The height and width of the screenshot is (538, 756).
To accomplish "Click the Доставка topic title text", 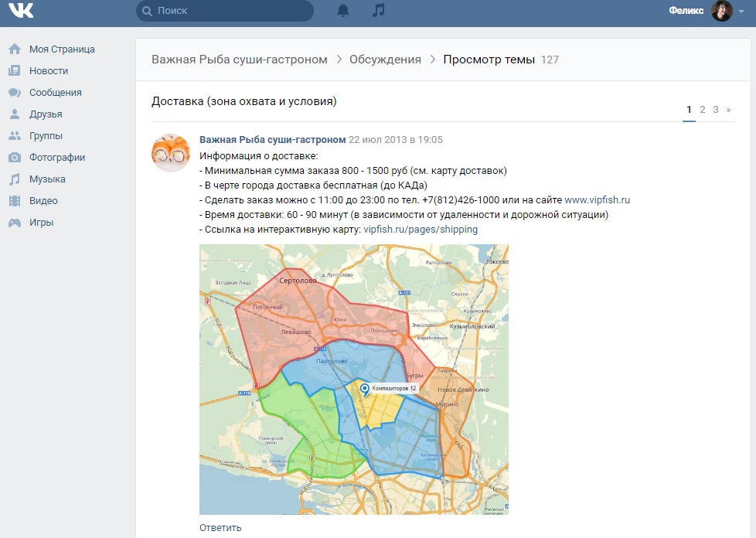I will [x=244, y=101].
